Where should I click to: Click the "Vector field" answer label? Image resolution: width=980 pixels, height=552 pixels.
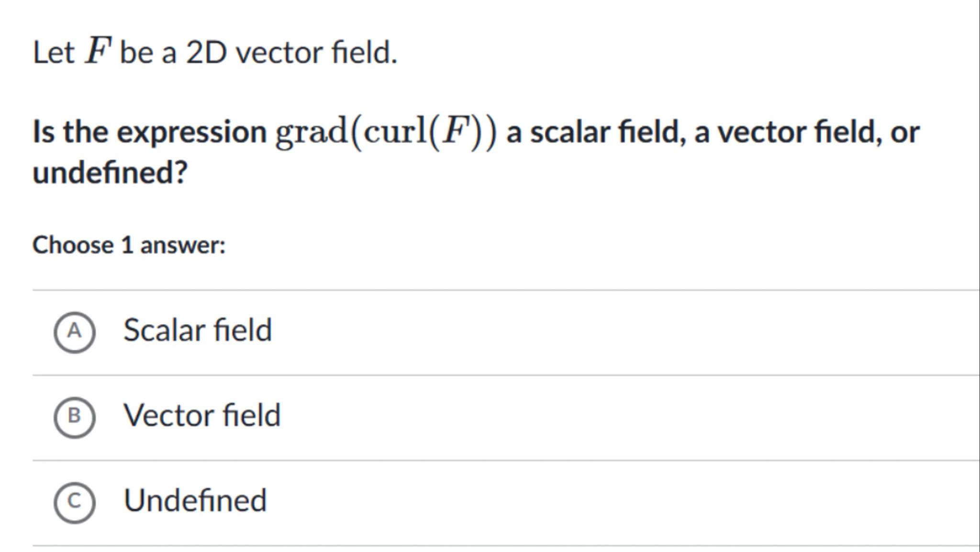201,415
